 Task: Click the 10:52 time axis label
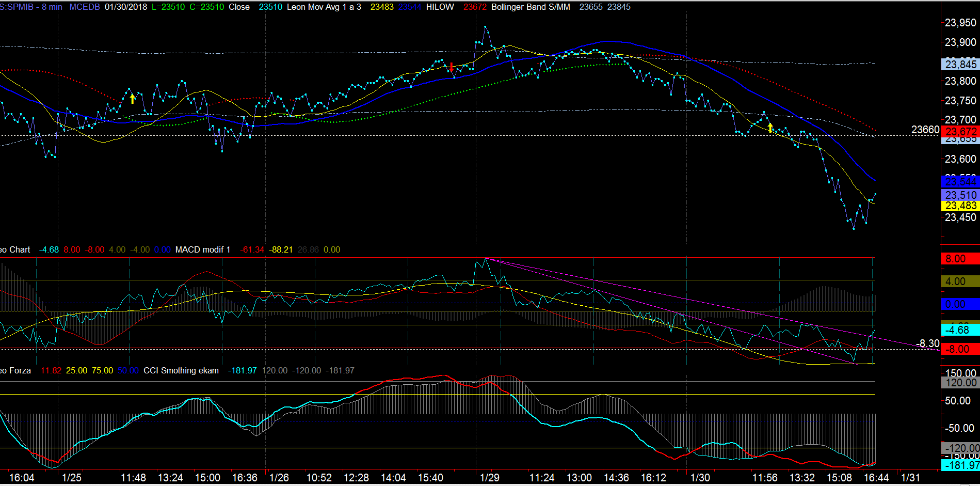click(319, 478)
